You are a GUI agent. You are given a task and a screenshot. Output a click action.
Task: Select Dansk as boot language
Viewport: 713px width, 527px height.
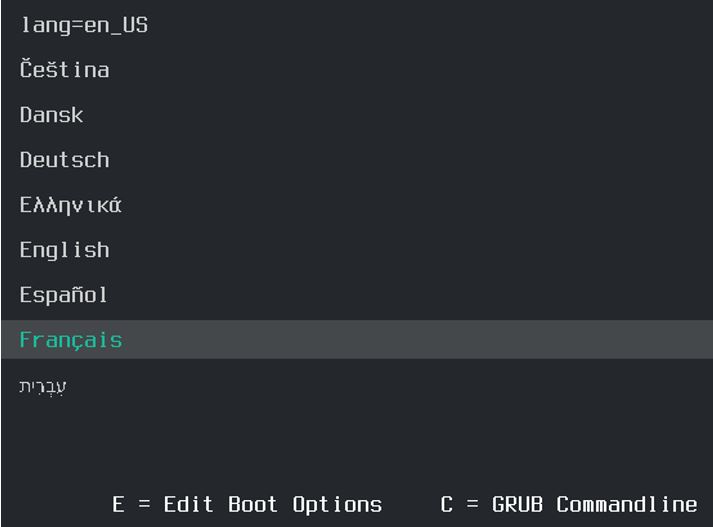click(x=51, y=115)
